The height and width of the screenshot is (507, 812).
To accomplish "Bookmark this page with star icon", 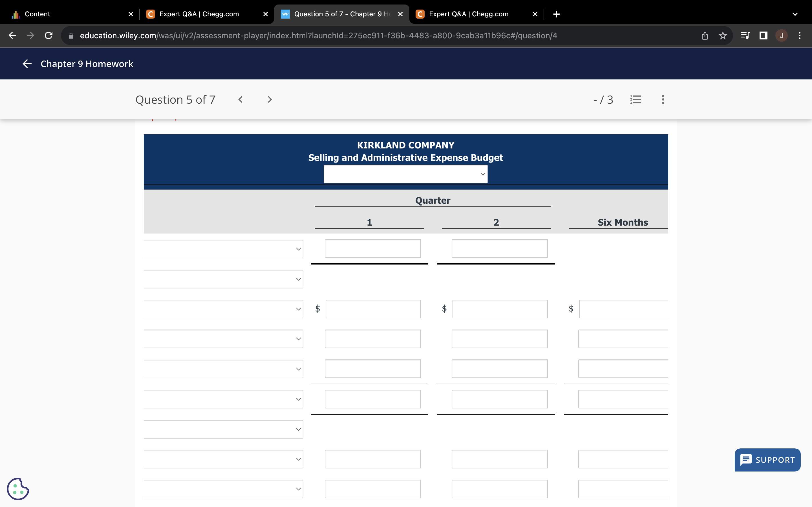I will (x=723, y=35).
